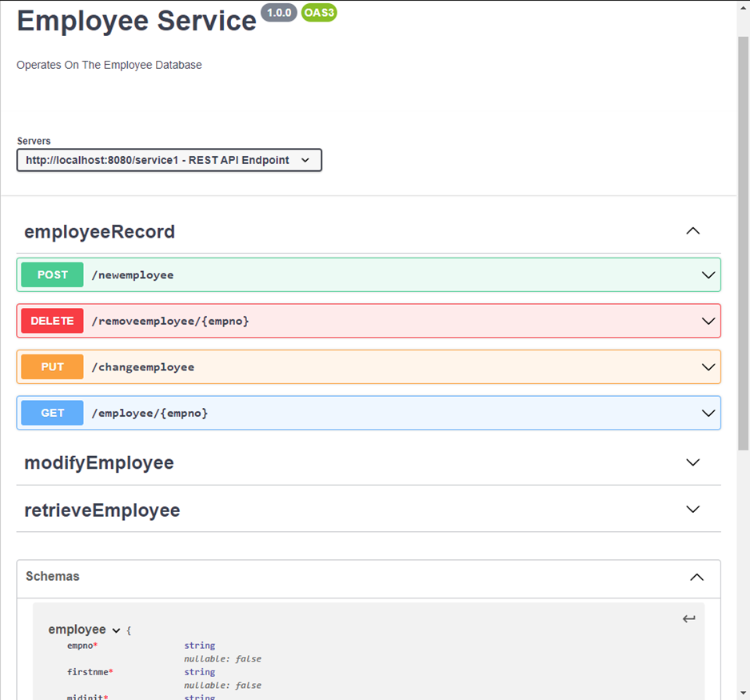Viewport: 750px width, 700px height.
Task: Click the green POST method badge
Action: (52, 274)
